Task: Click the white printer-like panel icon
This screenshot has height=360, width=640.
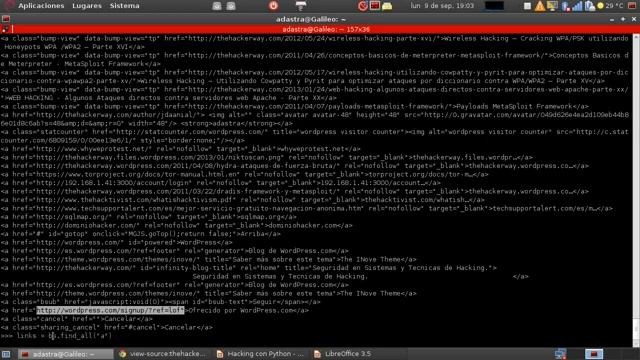Action: click(x=301, y=6)
